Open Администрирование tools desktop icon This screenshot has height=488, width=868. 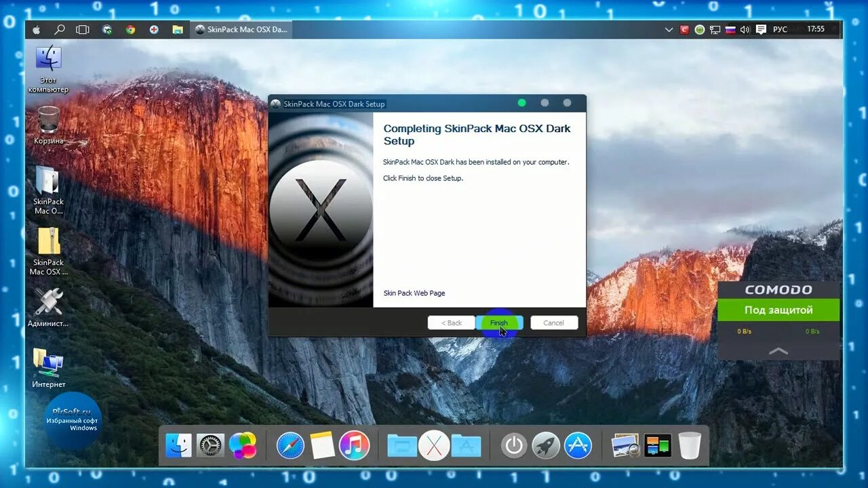click(x=48, y=308)
